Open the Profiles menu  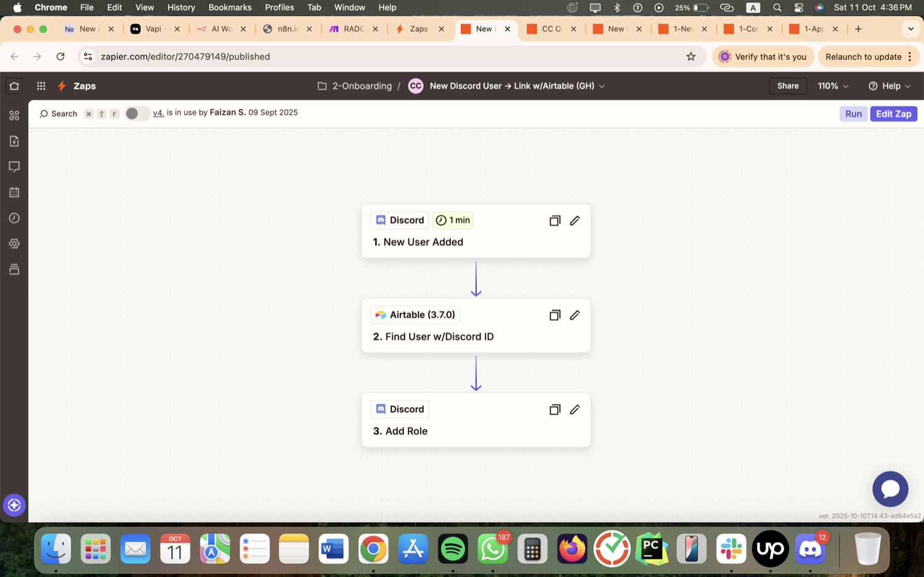click(x=279, y=7)
